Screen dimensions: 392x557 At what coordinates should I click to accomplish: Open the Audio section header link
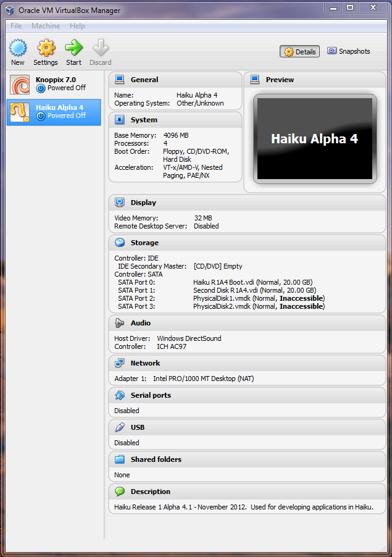(x=141, y=323)
